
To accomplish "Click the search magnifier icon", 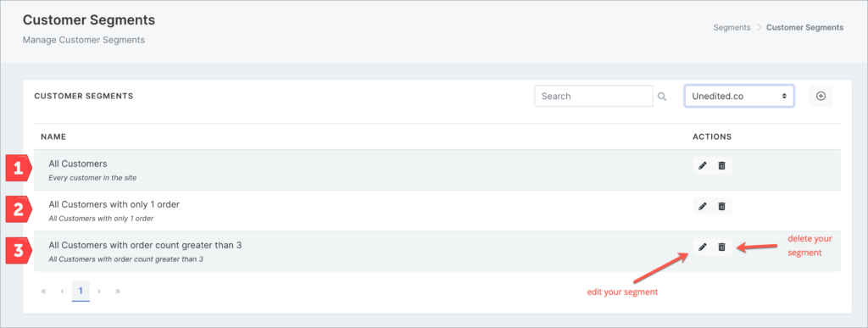I will coord(661,97).
